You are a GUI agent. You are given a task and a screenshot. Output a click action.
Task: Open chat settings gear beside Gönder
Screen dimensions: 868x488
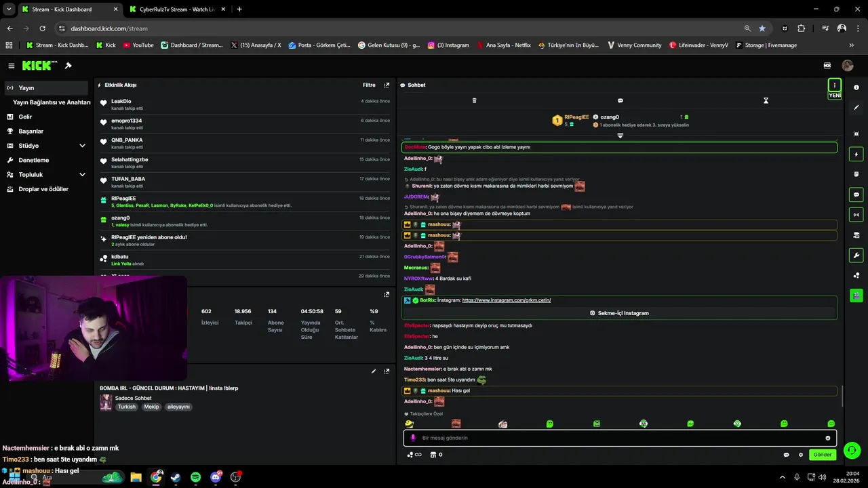pyautogui.click(x=801, y=455)
